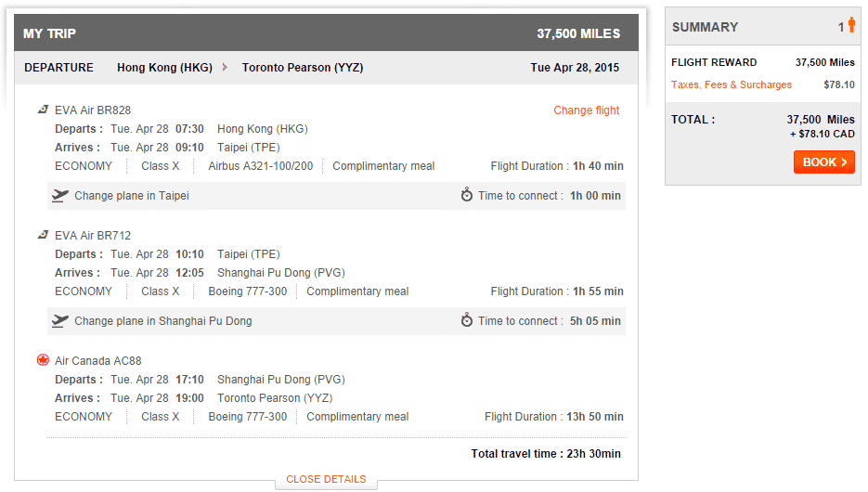Collapse itinerary with Close Details
Viewport: 868px width, 492px height.
(326, 479)
